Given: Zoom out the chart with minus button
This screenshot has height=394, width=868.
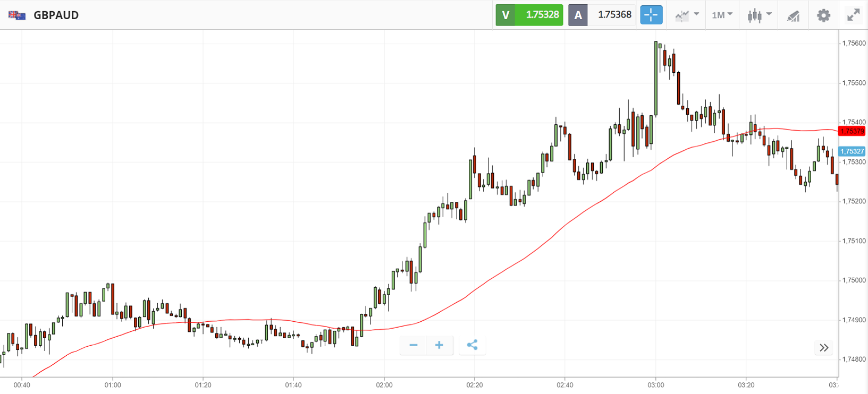Looking at the screenshot, I should point(414,345).
